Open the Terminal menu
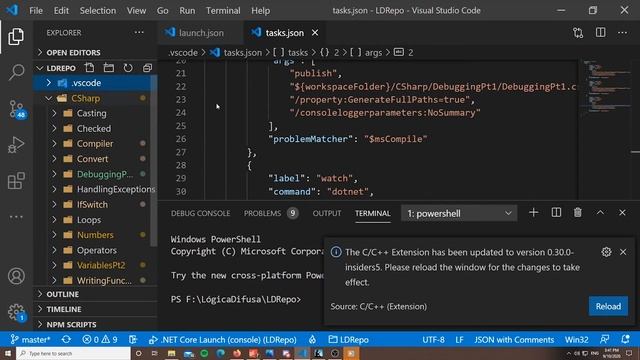 pyautogui.click(x=223, y=11)
